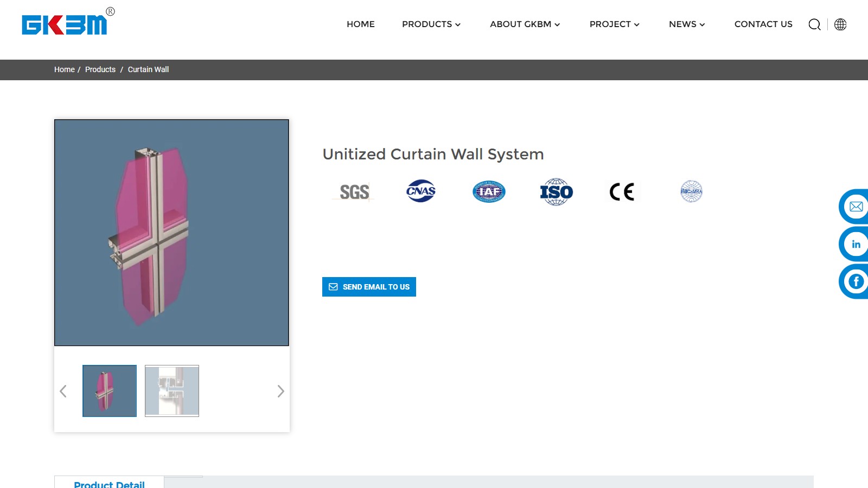Click the GKBM logo

click(x=68, y=22)
